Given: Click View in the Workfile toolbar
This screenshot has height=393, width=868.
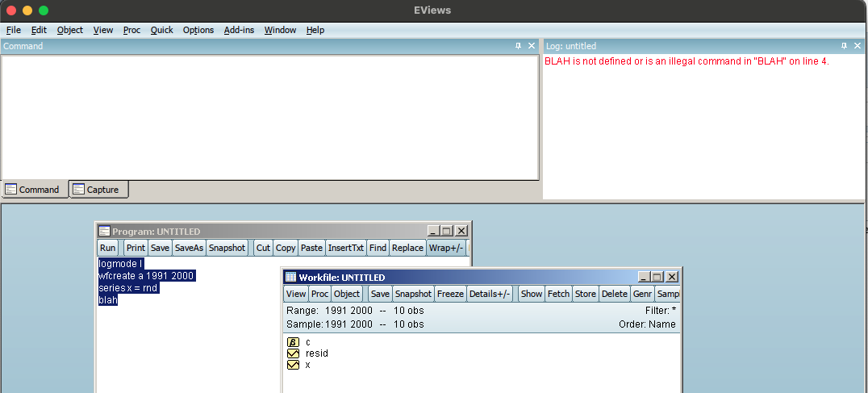Looking at the screenshot, I should [x=295, y=294].
